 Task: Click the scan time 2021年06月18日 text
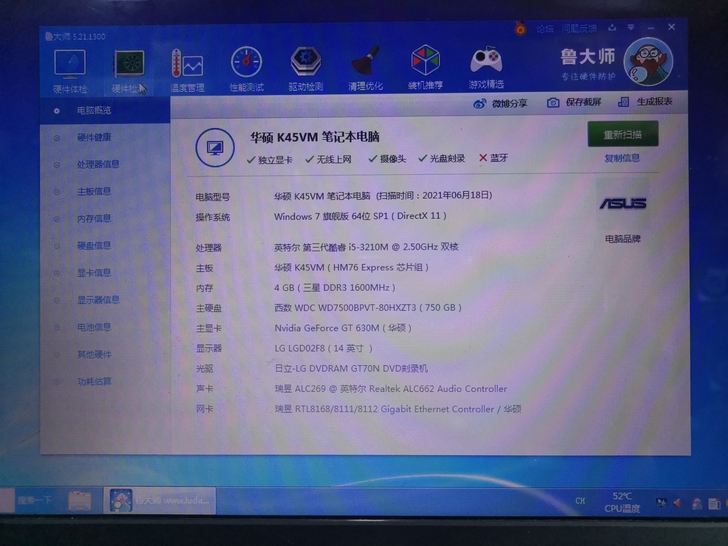tap(434, 195)
